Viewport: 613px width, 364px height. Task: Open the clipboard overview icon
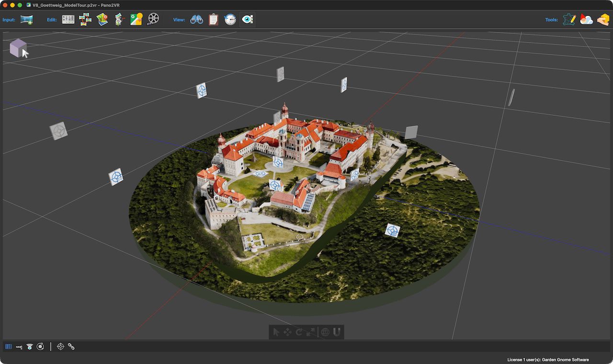click(213, 20)
